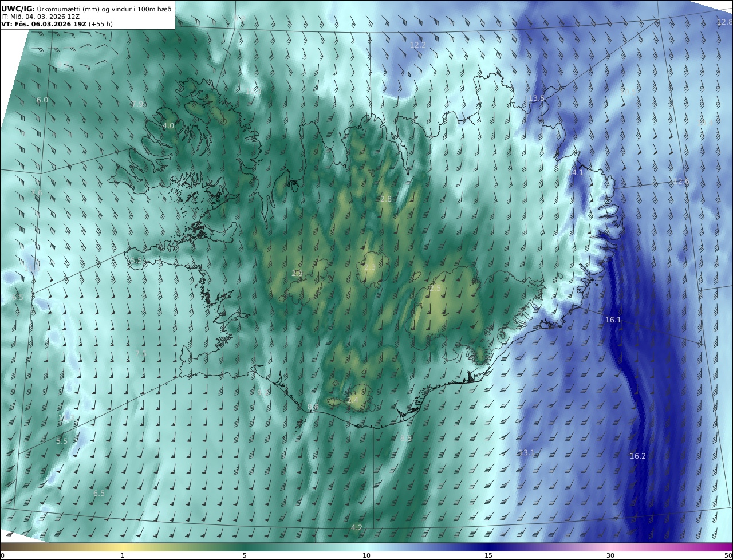The height and width of the screenshot is (560, 733).
Task: Select the colour scale tick label 10
Action: (366, 555)
